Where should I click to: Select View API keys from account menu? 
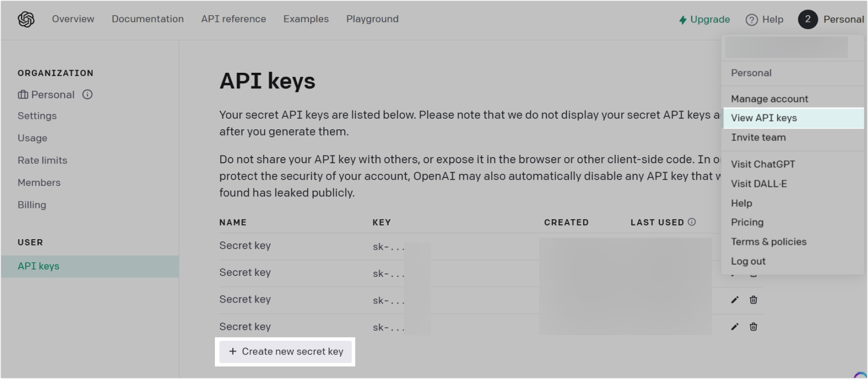[763, 118]
